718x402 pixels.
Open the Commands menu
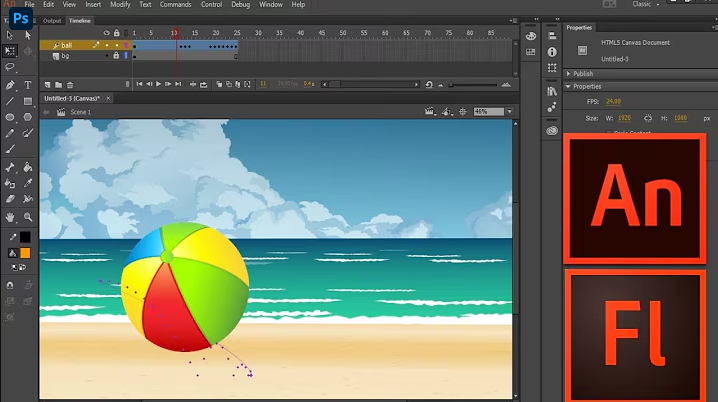[x=175, y=5]
